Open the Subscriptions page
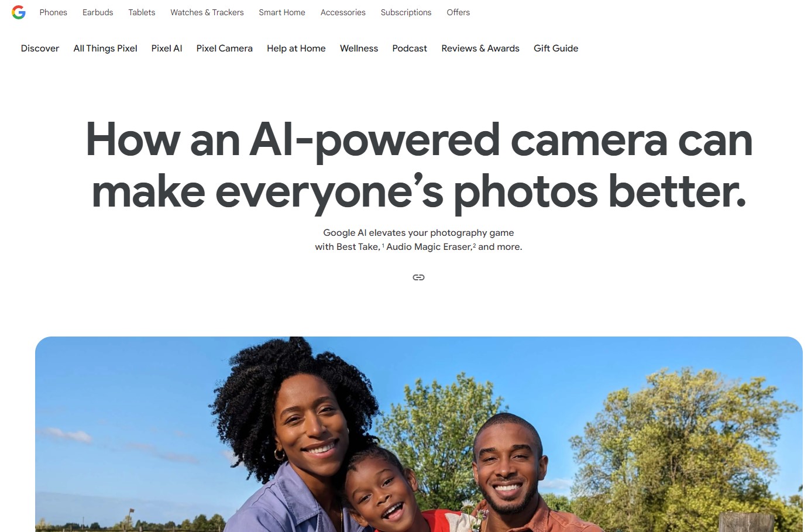811x532 pixels. coord(406,12)
